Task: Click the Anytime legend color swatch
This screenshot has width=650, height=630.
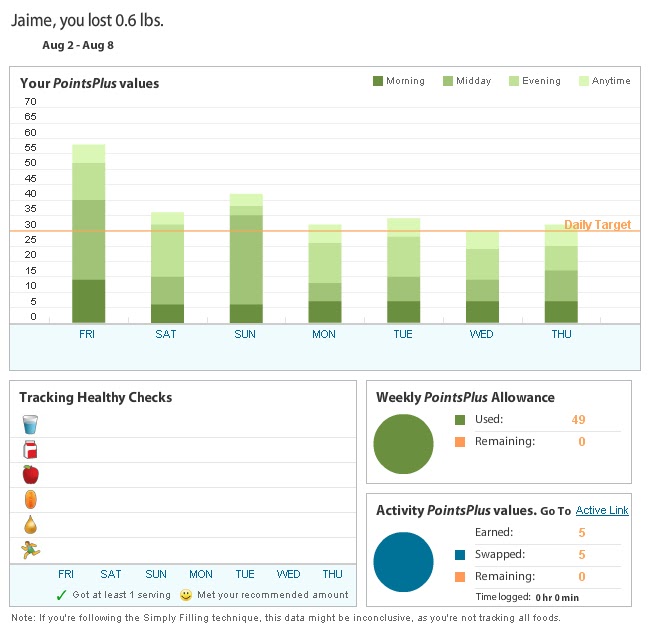Action: [x=584, y=81]
